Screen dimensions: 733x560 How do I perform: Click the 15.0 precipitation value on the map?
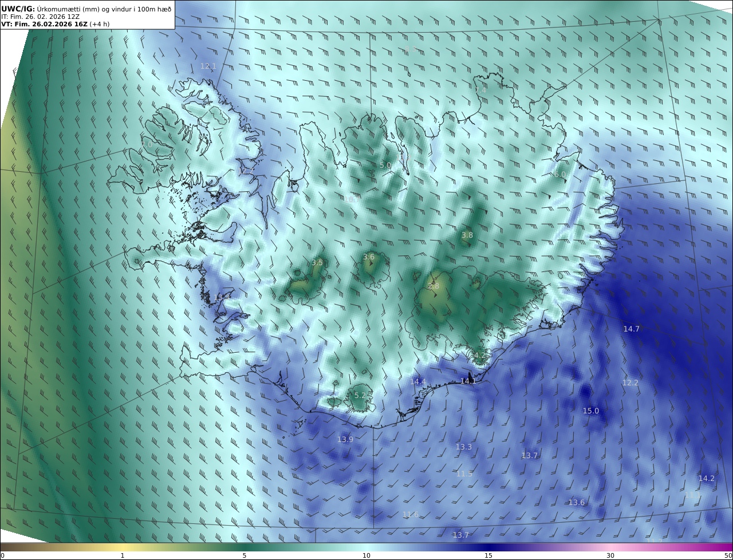[x=591, y=411]
